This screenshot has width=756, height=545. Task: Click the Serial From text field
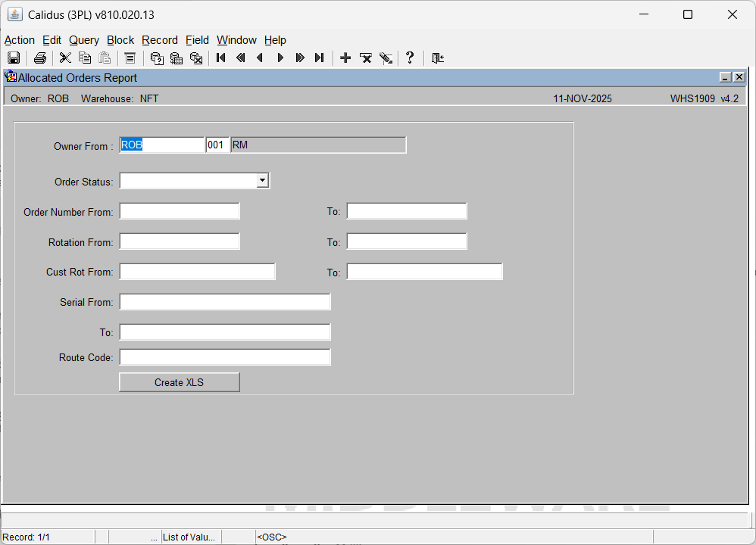click(225, 302)
